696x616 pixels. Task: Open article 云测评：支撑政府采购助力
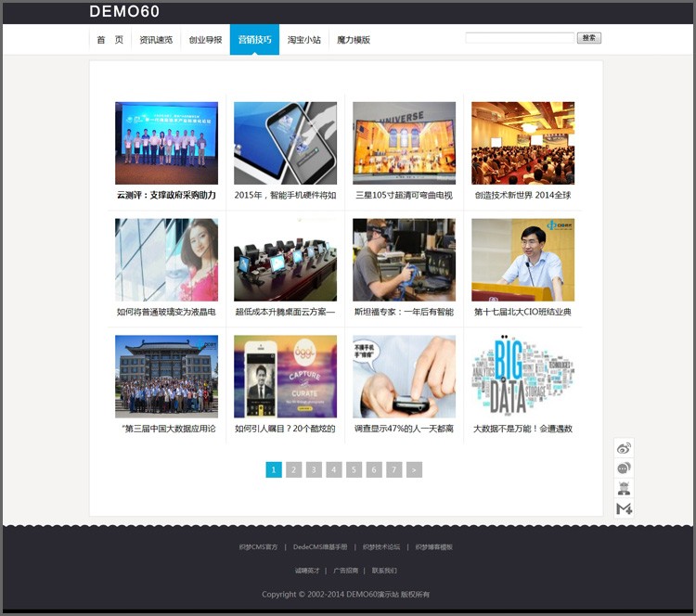coord(166,195)
